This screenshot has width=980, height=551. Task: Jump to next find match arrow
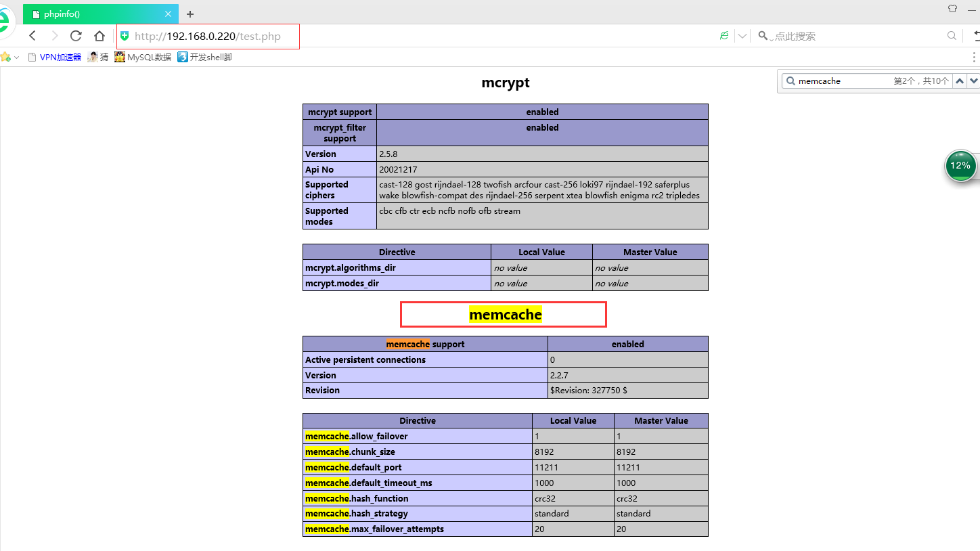(973, 81)
